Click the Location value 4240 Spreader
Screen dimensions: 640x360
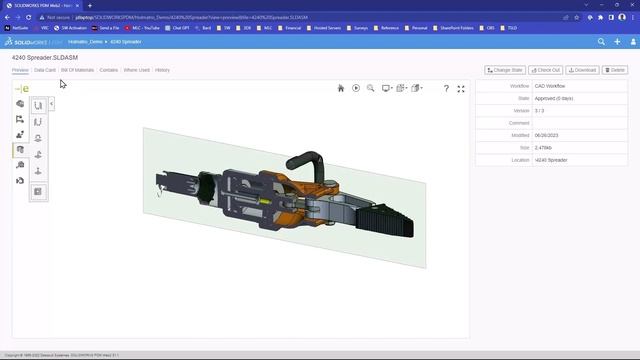(x=551, y=160)
